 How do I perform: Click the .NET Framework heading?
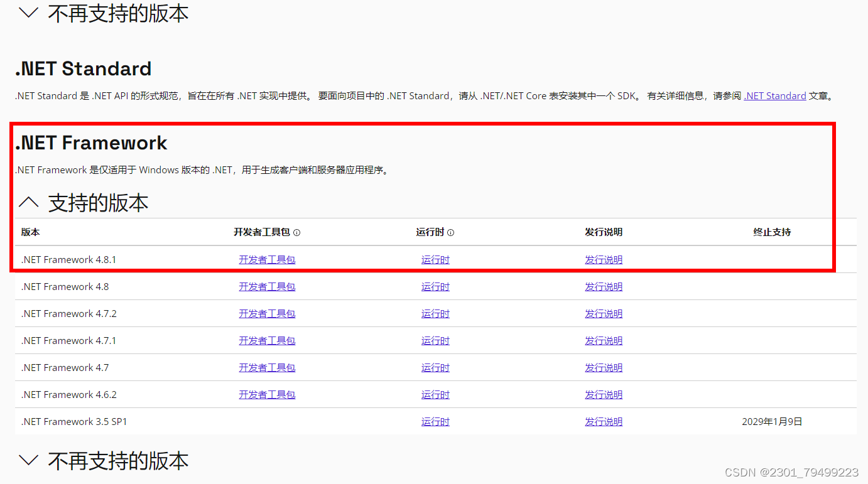pos(91,143)
